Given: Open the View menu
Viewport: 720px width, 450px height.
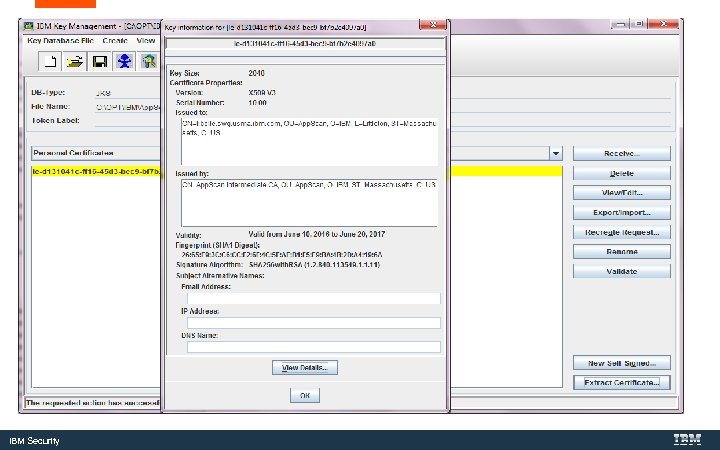Looking at the screenshot, I should tap(146, 40).
